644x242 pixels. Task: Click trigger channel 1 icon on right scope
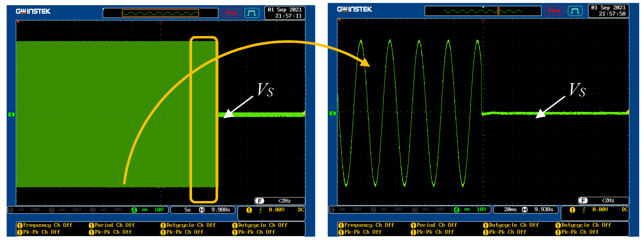click(x=572, y=210)
